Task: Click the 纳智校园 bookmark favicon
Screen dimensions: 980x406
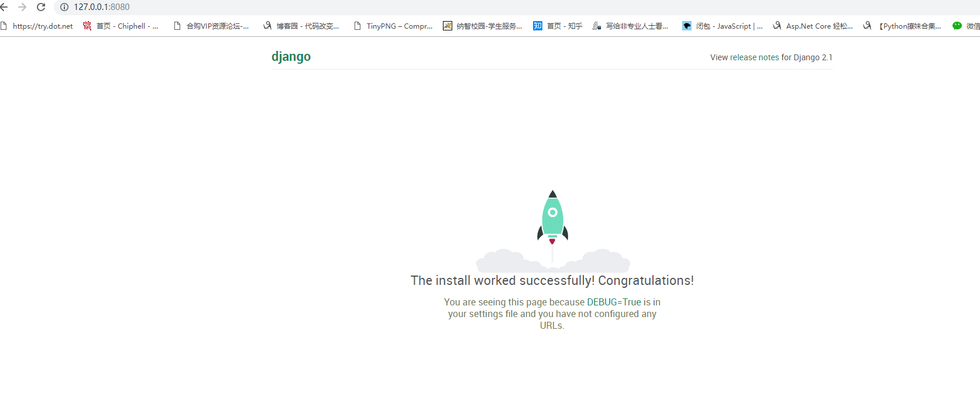Action: (448, 26)
